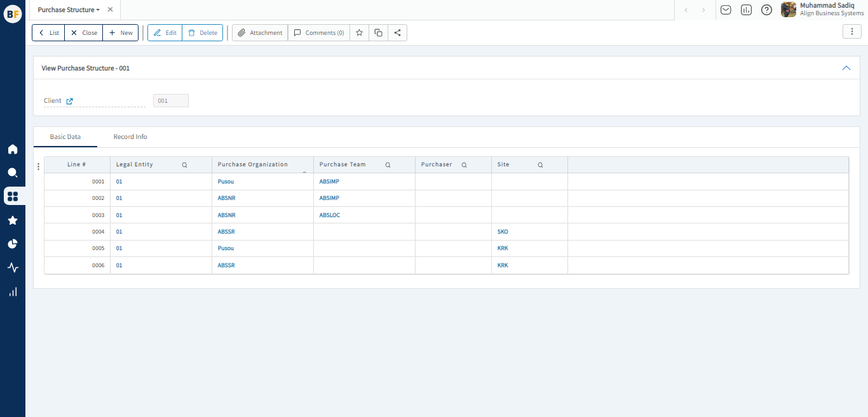
Task: Click the Client input field
Action: click(x=171, y=101)
